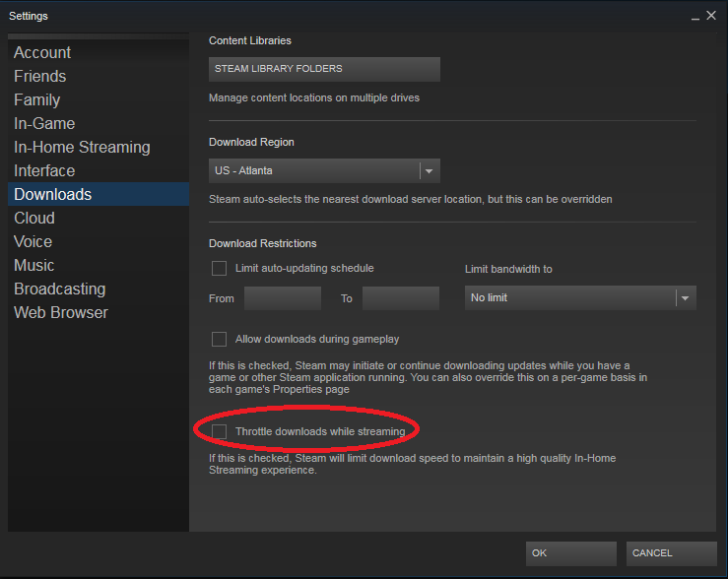Expand the Limit bandwidth to dropdown
The height and width of the screenshot is (579, 728).
click(580, 297)
